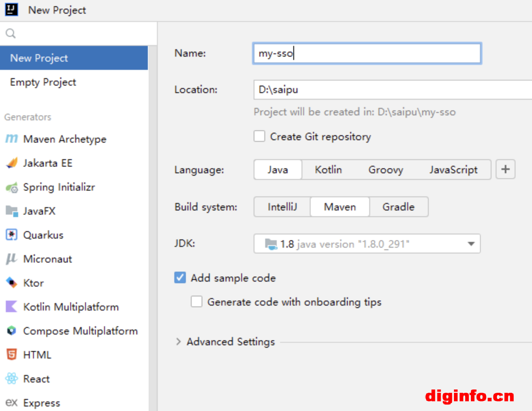Click the Spring Initializr leaf icon
The height and width of the screenshot is (411, 532).
[x=12, y=187]
